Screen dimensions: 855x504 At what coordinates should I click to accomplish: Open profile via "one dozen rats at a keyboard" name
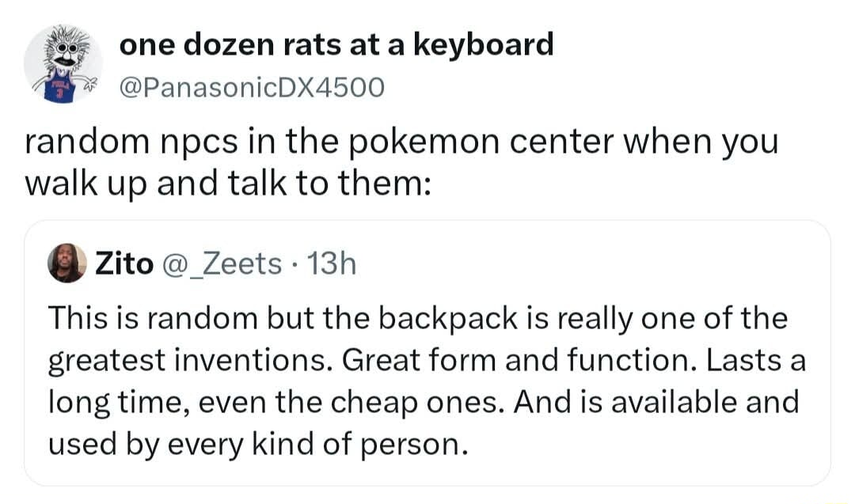pos(336,44)
